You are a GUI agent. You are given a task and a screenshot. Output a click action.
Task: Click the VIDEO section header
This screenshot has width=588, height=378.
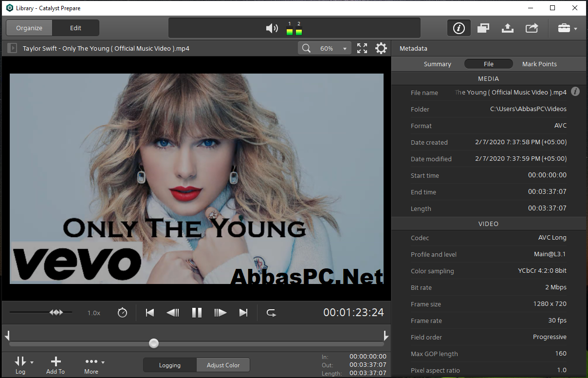pyautogui.click(x=488, y=224)
